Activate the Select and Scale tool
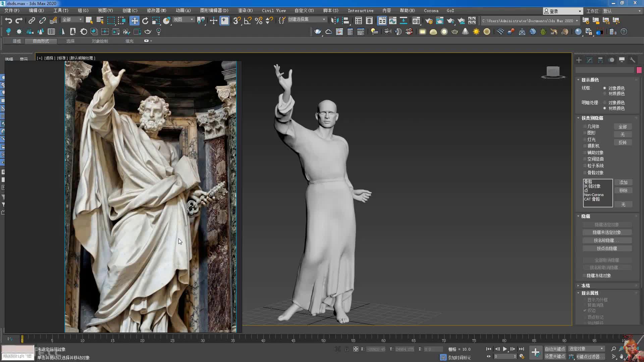The image size is (644, 362). (156, 21)
